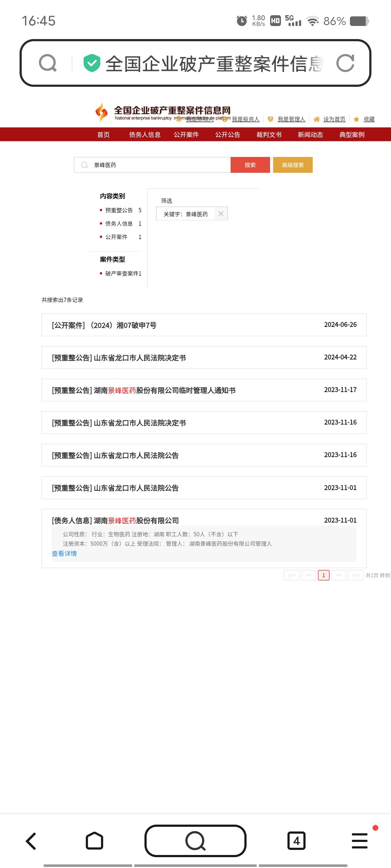Open the 2023-11-16 山东省龙口市人民法院决定书 result
The height and width of the screenshot is (868, 391).
(x=204, y=422)
